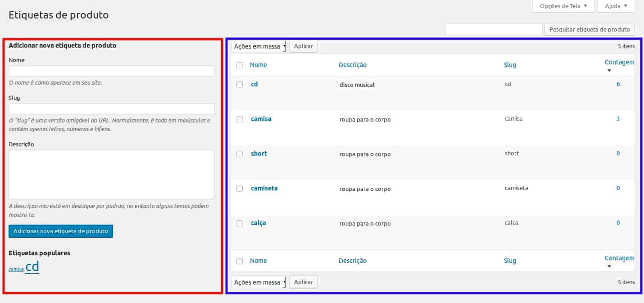Open the camiseta tag name link
The height and width of the screenshot is (303, 644).
264,188
